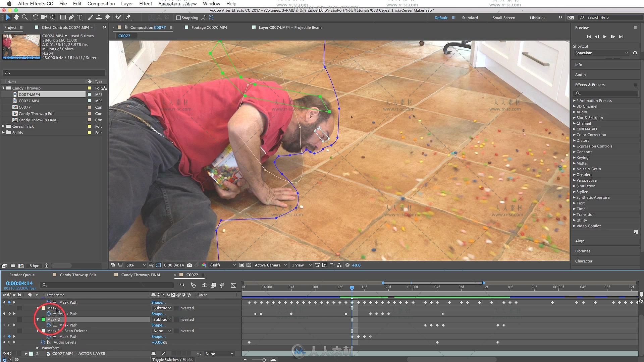Select the Rectangle shape tool
644x362 pixels.
(63, 17)
